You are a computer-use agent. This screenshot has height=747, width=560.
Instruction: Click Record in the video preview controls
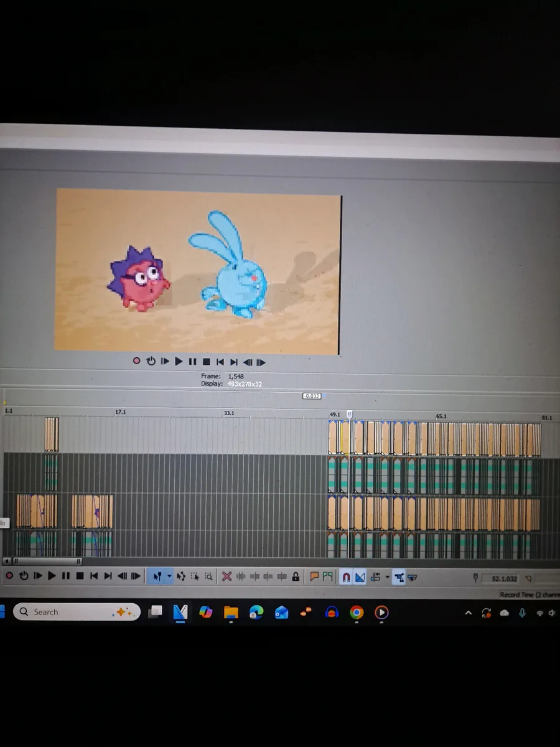(x=136, y=362)
